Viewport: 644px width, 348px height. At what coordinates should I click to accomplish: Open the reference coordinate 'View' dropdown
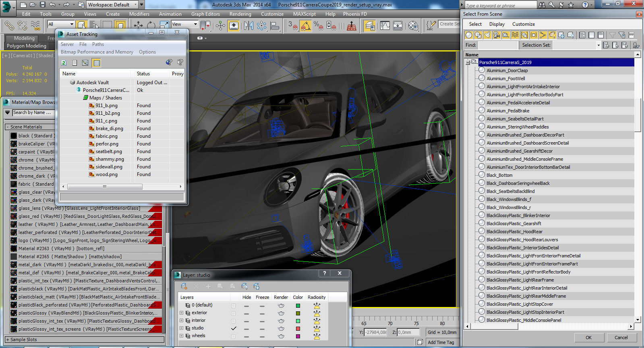click(184, 25)
